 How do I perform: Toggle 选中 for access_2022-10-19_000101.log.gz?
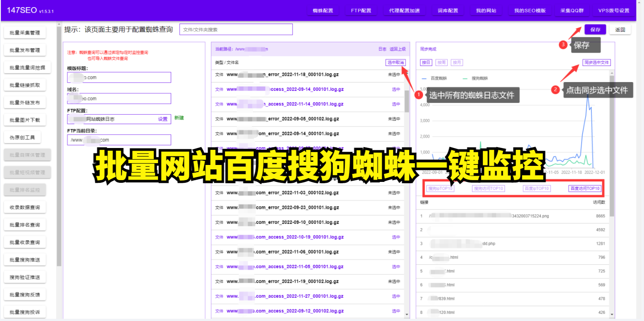tap(396, 237)
